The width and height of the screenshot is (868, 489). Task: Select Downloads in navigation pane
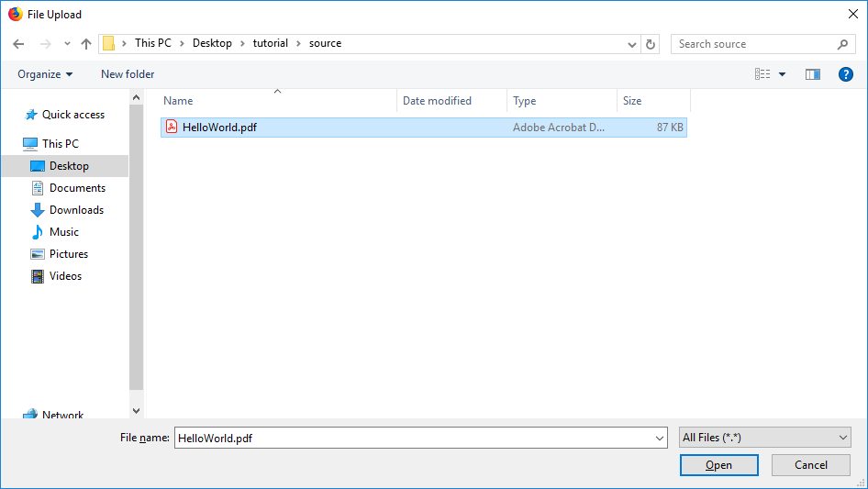[x=76, y=210]
